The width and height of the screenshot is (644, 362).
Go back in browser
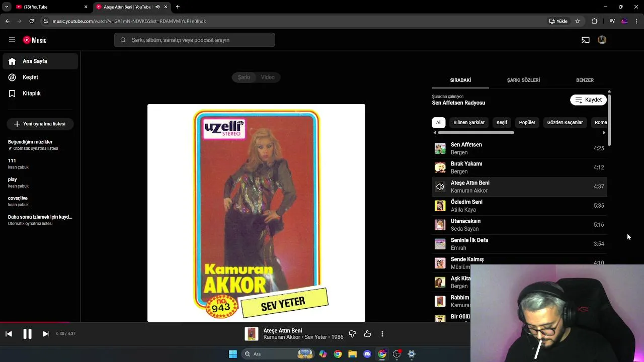(x=7, y=21)
